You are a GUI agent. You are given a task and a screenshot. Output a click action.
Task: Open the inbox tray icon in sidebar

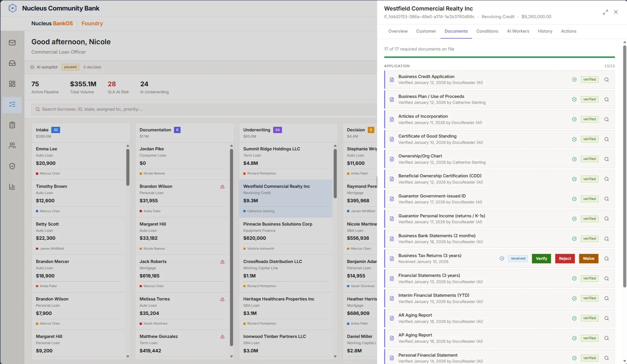coord(12,63)
